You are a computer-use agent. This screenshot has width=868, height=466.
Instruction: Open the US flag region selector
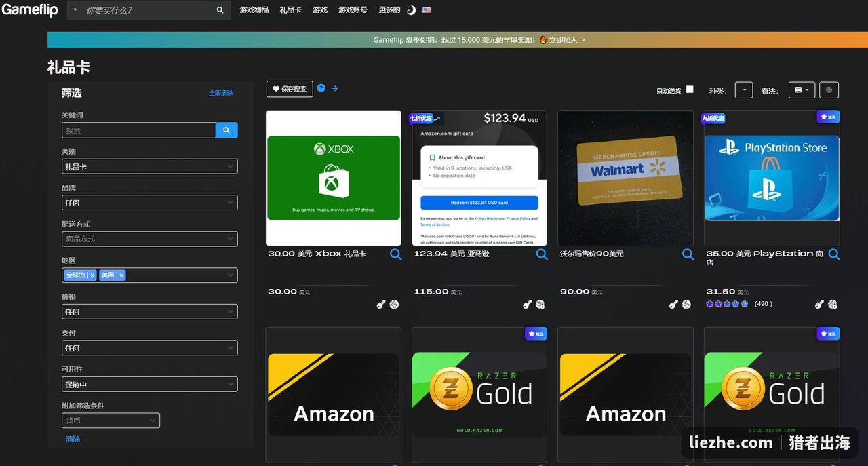pyautogui.click(x=427, y=10)
